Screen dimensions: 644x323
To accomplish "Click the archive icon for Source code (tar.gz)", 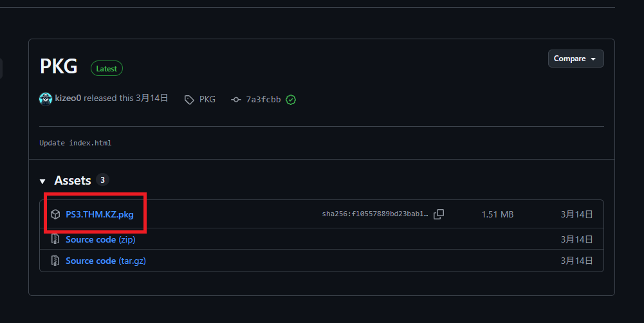I will 55,261.
